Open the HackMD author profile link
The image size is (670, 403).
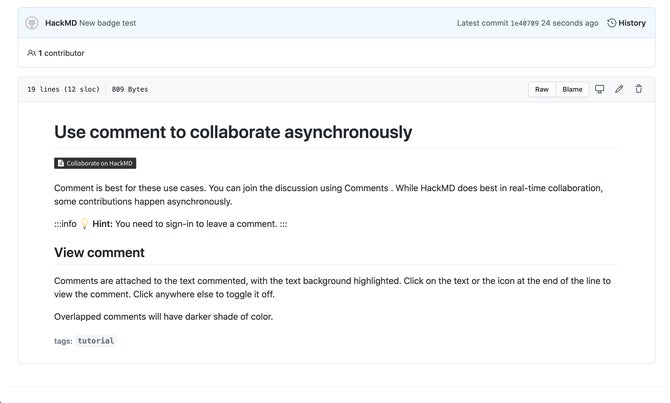(x=61, y=23)
